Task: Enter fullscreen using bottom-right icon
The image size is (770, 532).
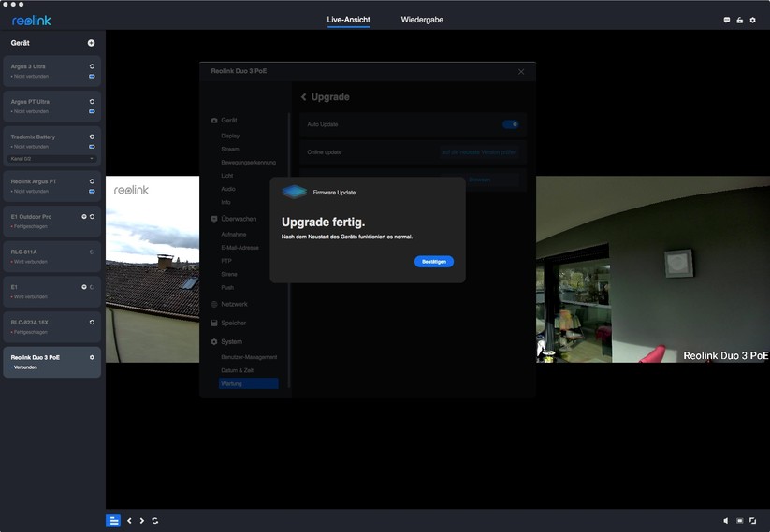Action: tap(752, 521)
